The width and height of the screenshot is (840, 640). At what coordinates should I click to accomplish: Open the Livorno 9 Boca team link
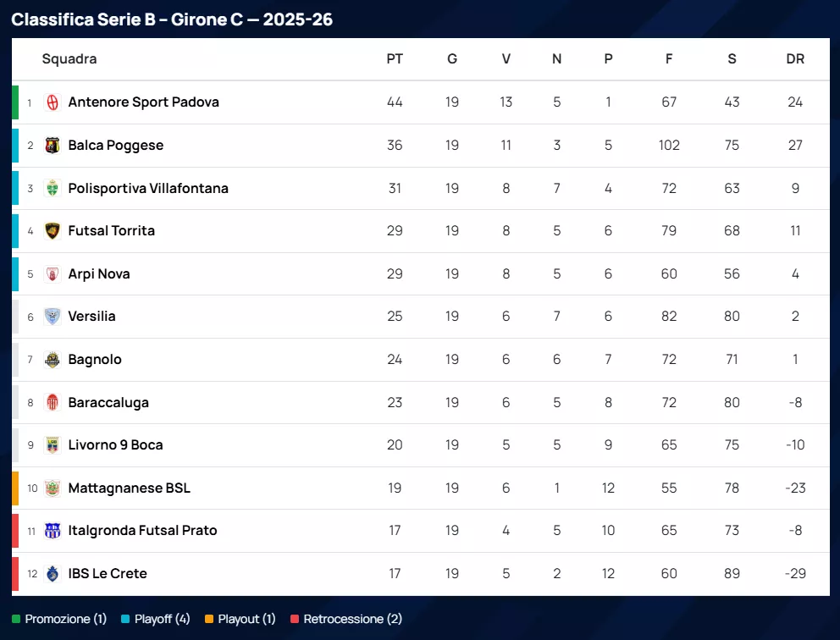click(115, 445)
